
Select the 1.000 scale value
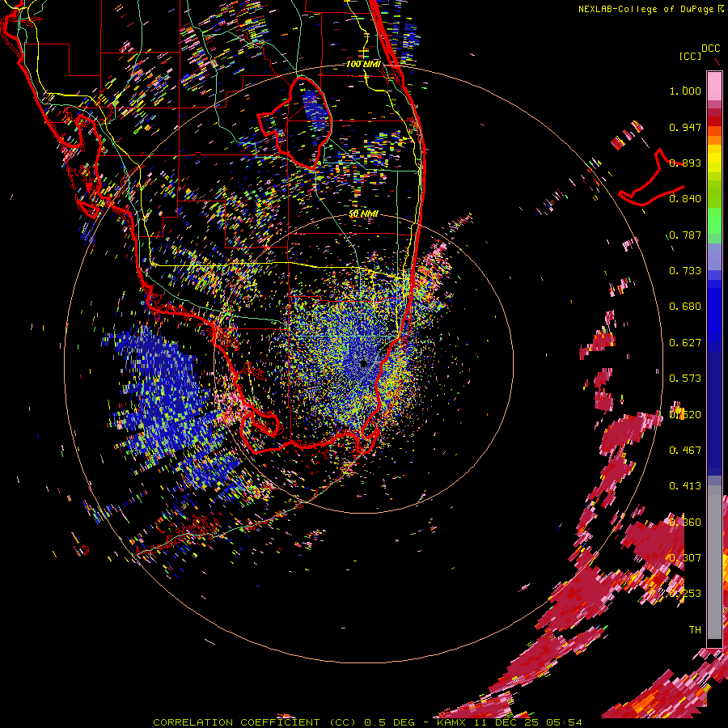[x=685, y=91]
